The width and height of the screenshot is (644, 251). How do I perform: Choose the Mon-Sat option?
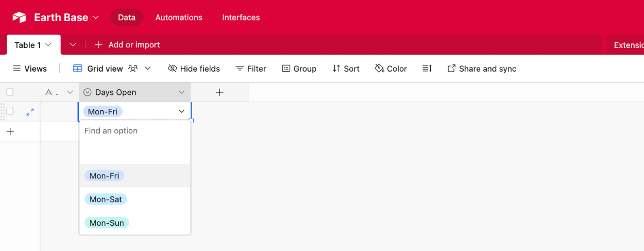135,199
